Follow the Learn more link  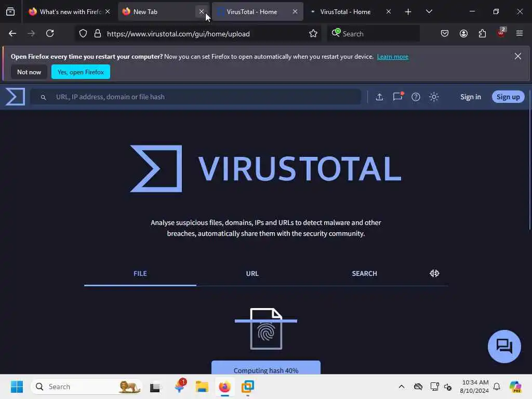(x=393, y=57)
